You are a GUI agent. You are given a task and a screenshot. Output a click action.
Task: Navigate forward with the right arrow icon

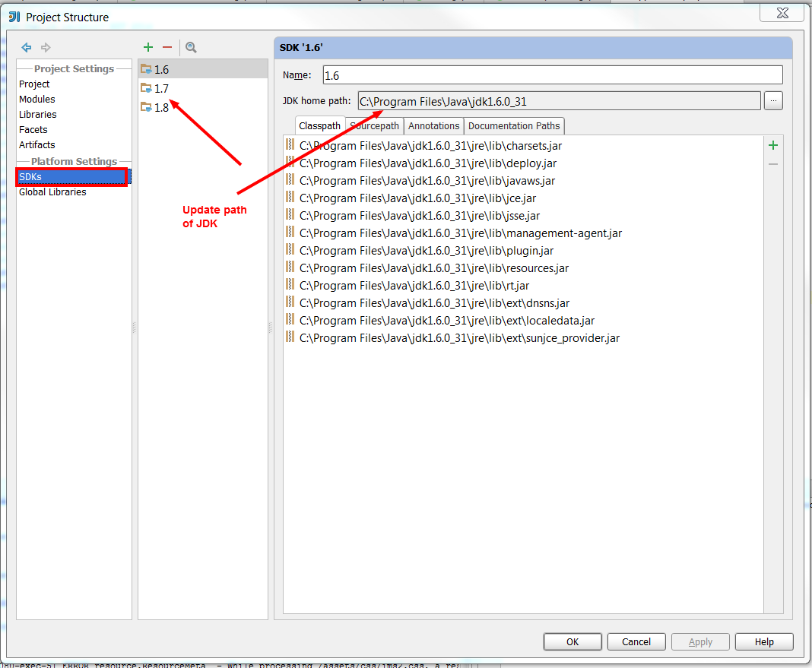pyautogui.click(x=44, y=47)
